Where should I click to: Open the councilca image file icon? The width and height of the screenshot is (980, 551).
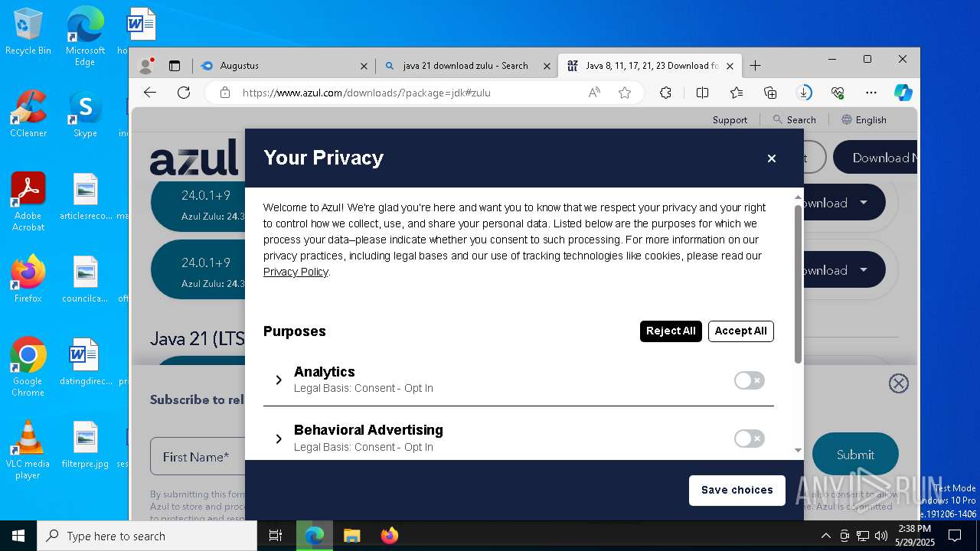86,279
